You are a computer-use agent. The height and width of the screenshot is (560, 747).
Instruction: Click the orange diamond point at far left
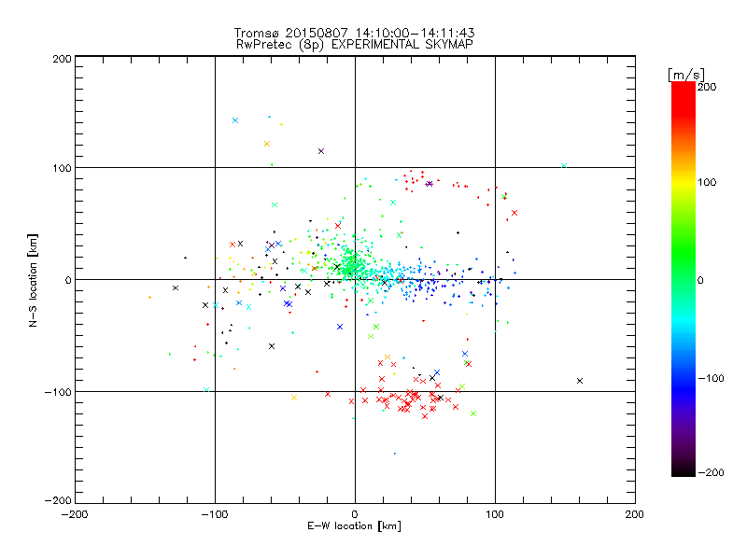pos(149,297)
